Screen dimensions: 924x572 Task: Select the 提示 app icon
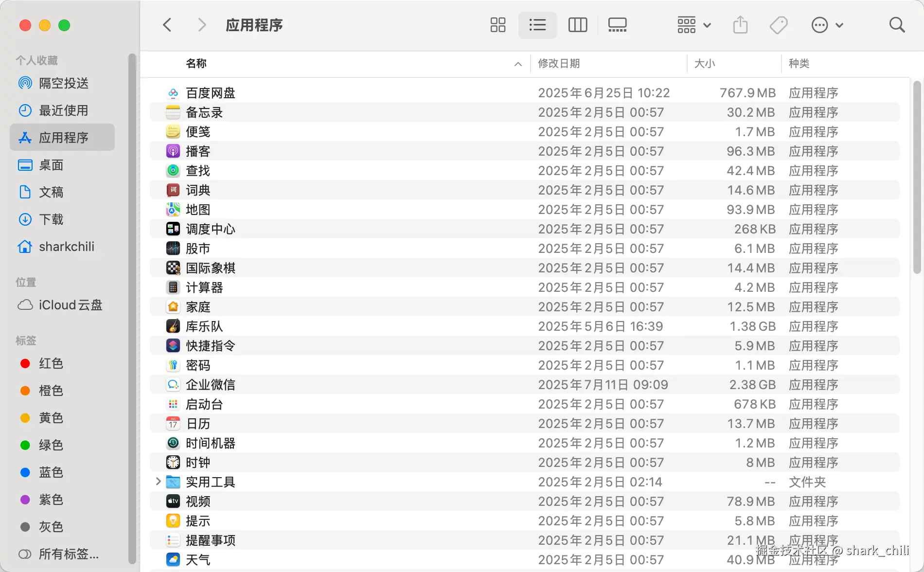pyautogui.click(x=173, y=521)
